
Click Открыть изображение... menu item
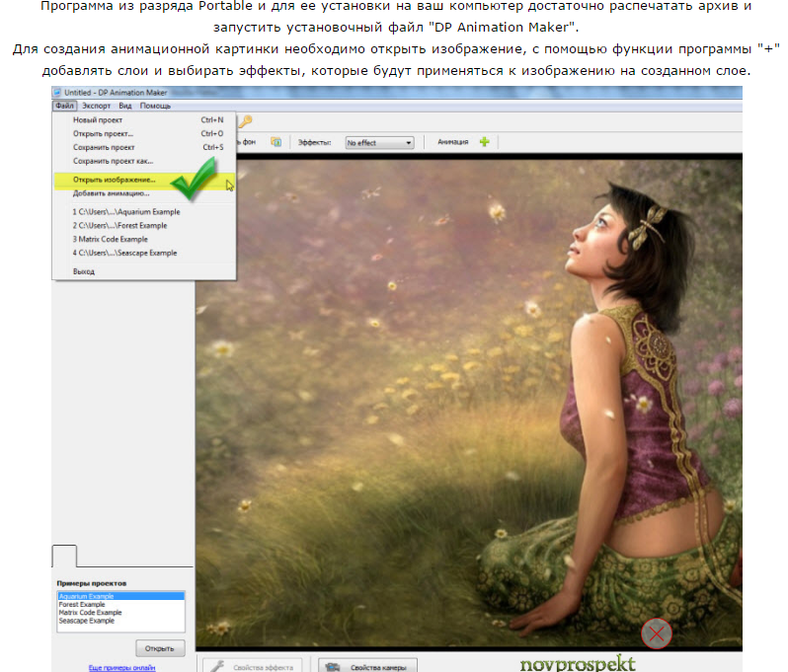tap(144, 180)
